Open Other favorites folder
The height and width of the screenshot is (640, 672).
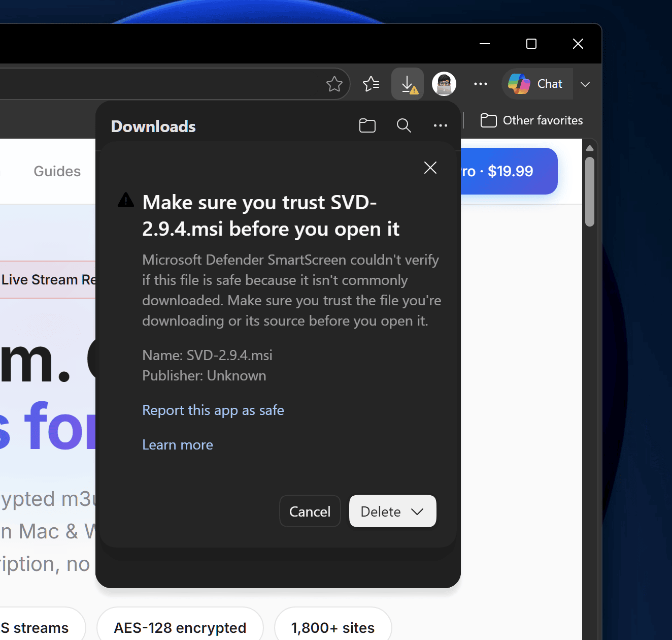click(x=531, y=120)
